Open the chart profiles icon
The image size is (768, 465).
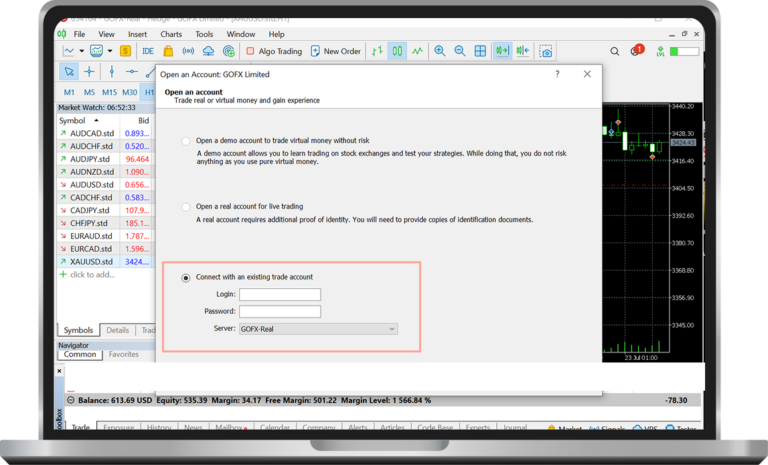(x=96, y=51)
